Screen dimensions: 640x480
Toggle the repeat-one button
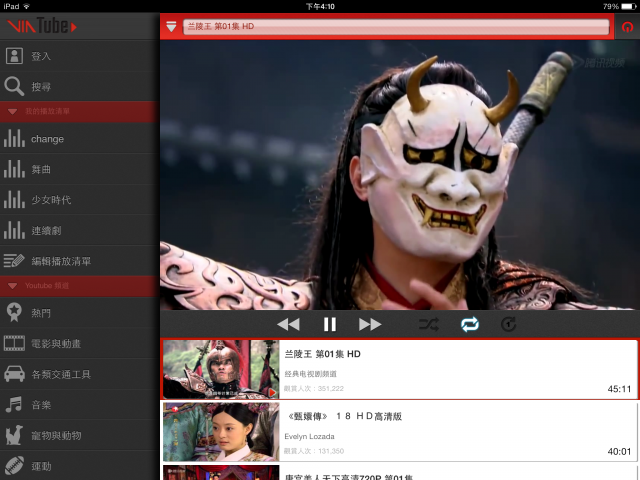coord(509,324)
